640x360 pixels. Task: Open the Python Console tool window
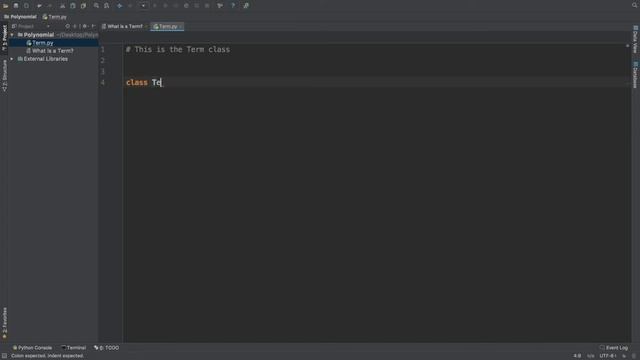32,348
